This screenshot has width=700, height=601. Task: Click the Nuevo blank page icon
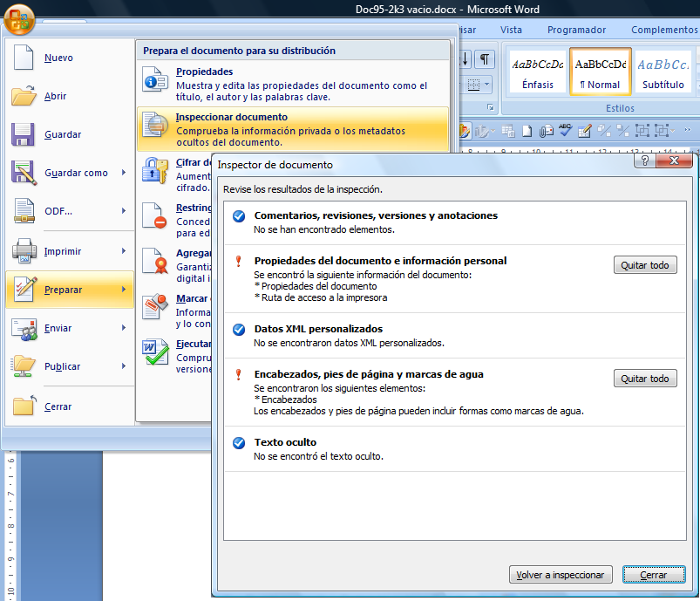pyautogui.click(x=24, y=58)
